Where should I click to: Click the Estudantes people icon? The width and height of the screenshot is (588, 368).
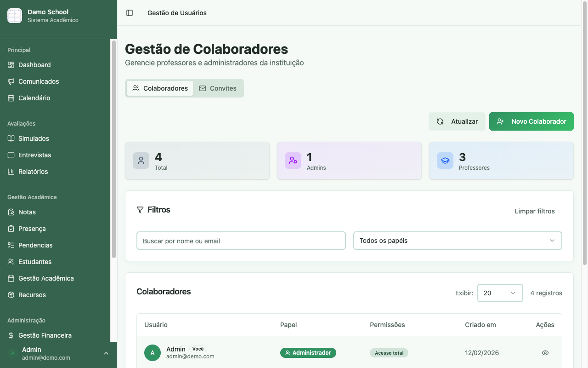(x=11, y=262)
